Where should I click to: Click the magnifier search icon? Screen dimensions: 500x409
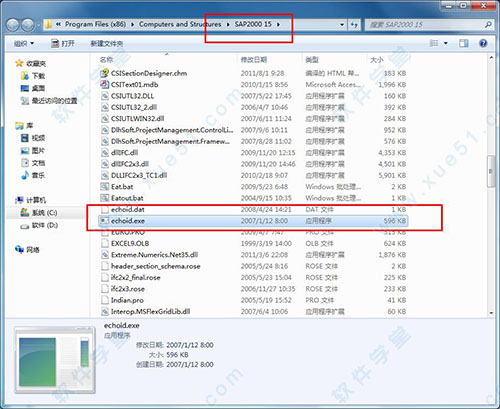488,24
